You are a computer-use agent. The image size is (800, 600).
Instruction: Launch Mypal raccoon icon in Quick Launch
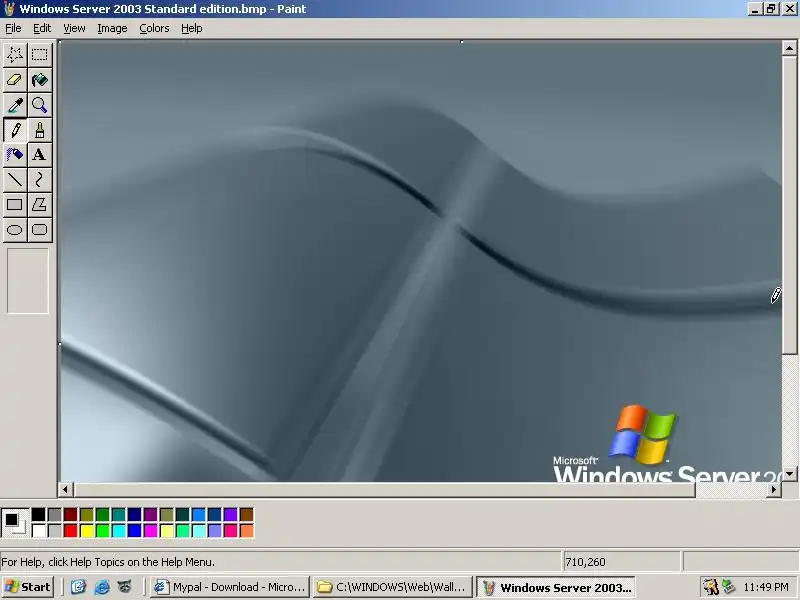(125, 587)
